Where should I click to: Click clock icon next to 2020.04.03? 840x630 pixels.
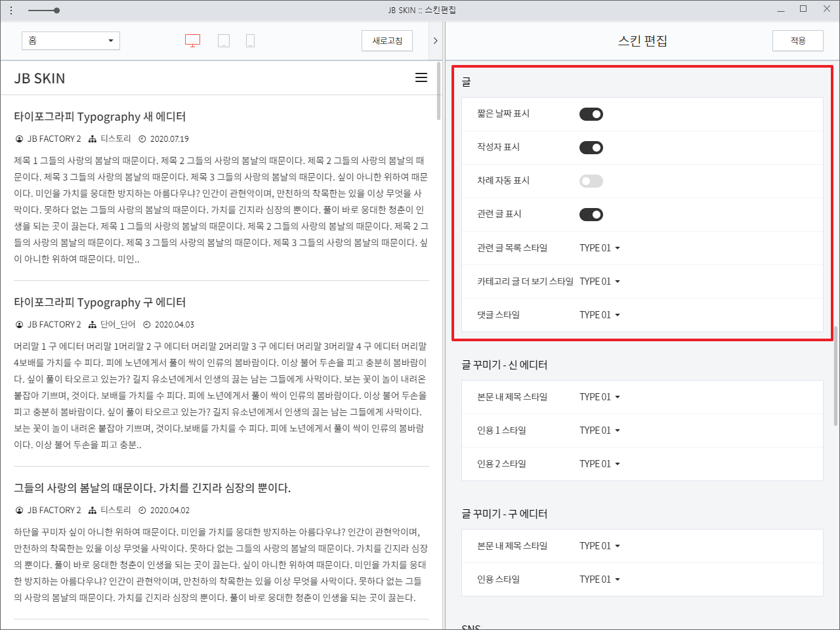(147, 325)
